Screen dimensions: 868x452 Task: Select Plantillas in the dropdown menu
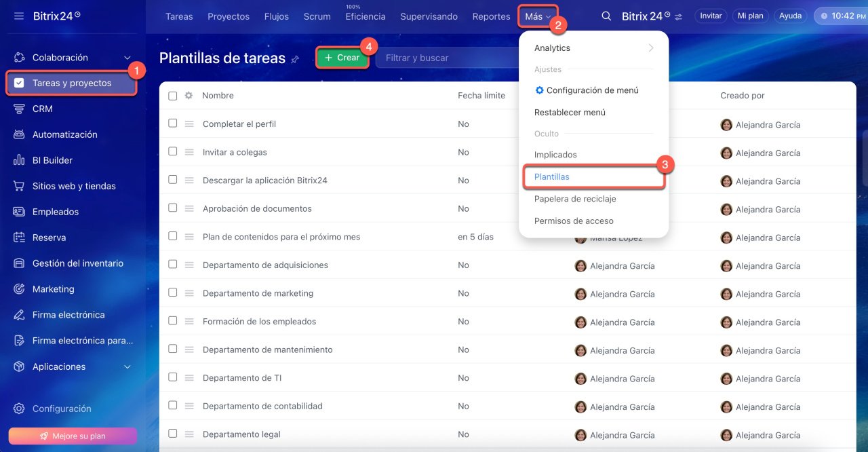click(x=552, y=177)
